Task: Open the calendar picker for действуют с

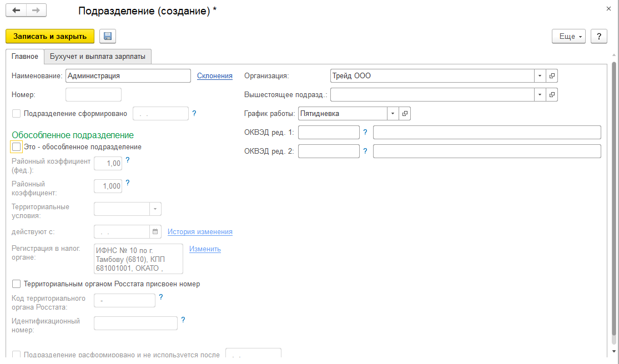Action: [155, 232]
